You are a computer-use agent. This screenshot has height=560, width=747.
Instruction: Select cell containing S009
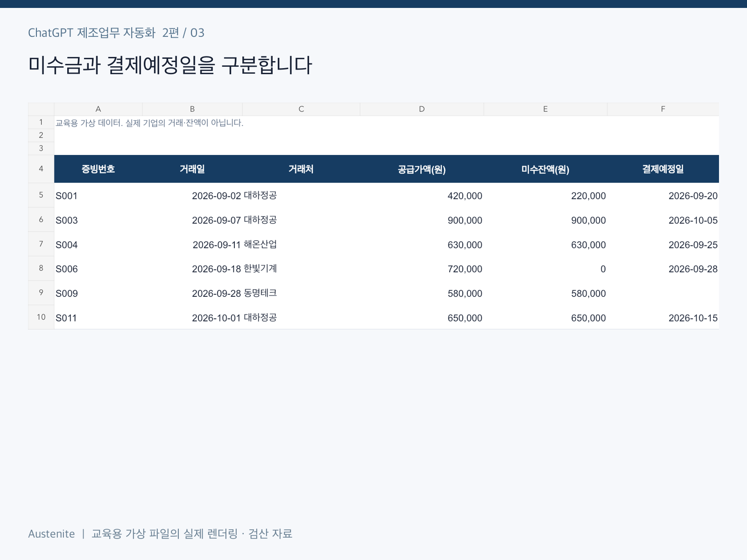[98, 293]
